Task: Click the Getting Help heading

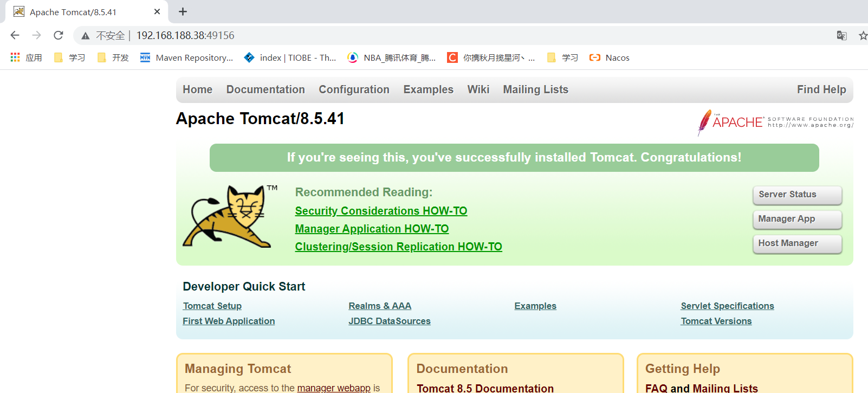Action: pos(683,369)
